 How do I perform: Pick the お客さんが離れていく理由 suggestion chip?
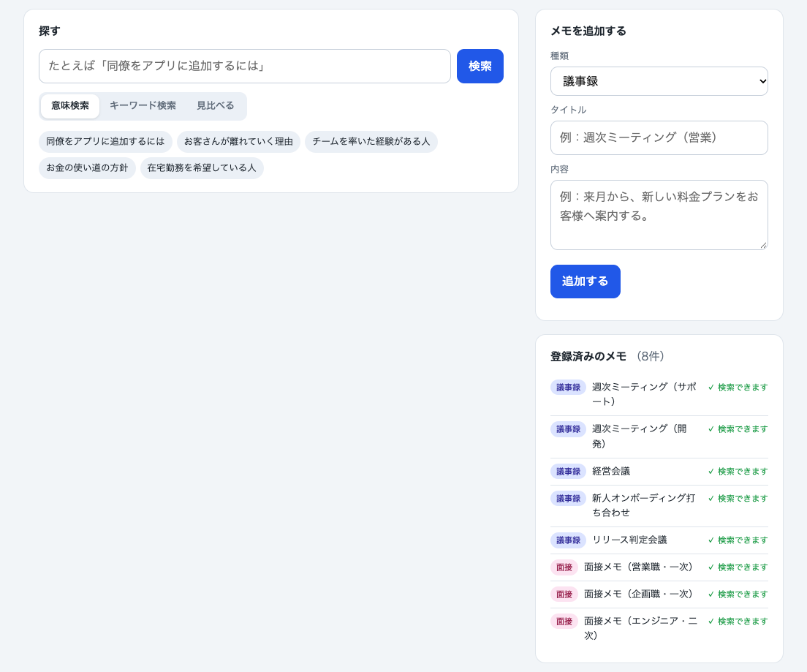pyautogui.click(x=238, y=141)
